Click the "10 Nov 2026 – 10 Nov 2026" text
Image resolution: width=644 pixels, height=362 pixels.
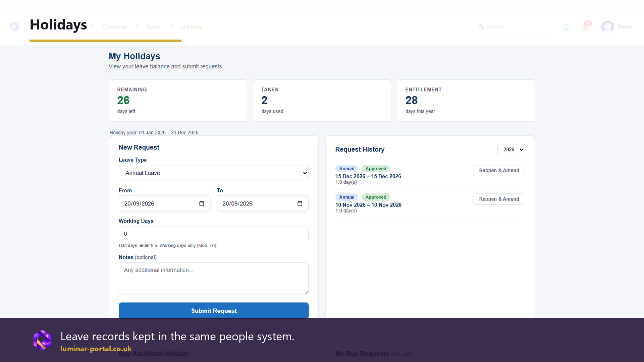[368, 205]
